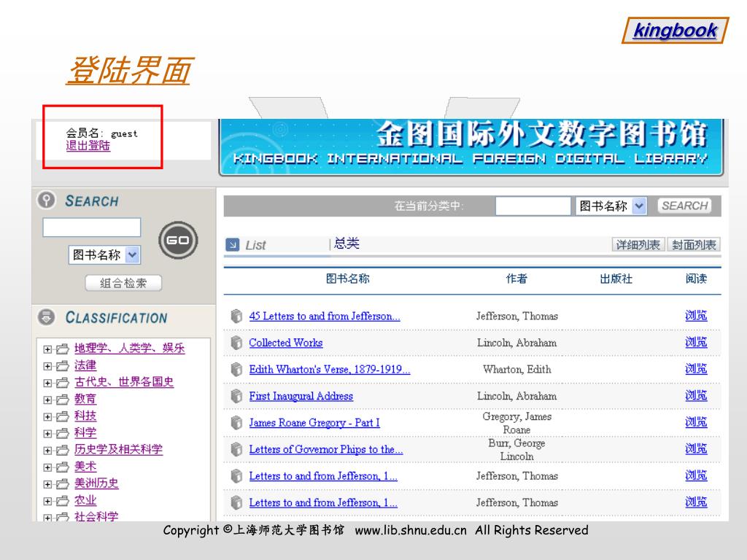Click the folder icon beside 法律

pos(63,366)
